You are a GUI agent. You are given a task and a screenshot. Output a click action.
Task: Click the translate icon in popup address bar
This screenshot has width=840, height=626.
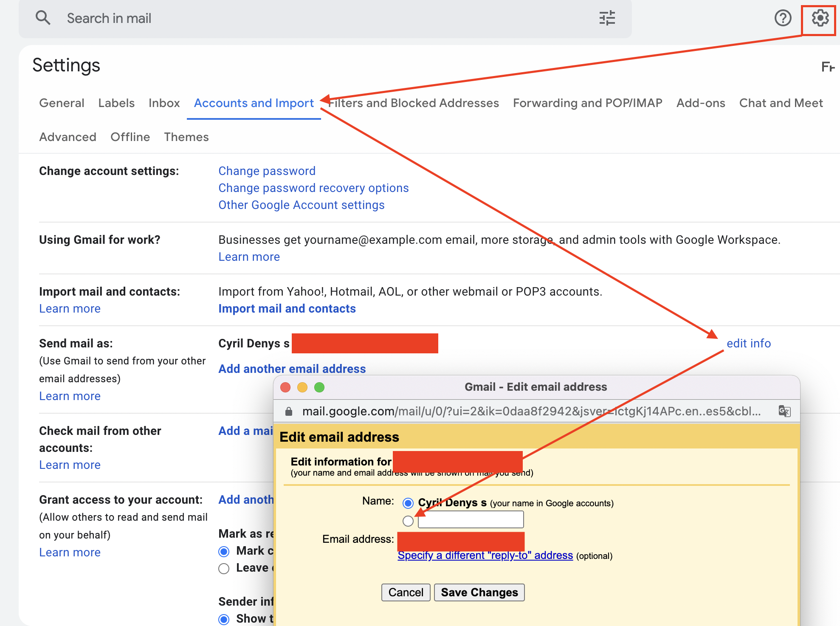tap(784, 411)
